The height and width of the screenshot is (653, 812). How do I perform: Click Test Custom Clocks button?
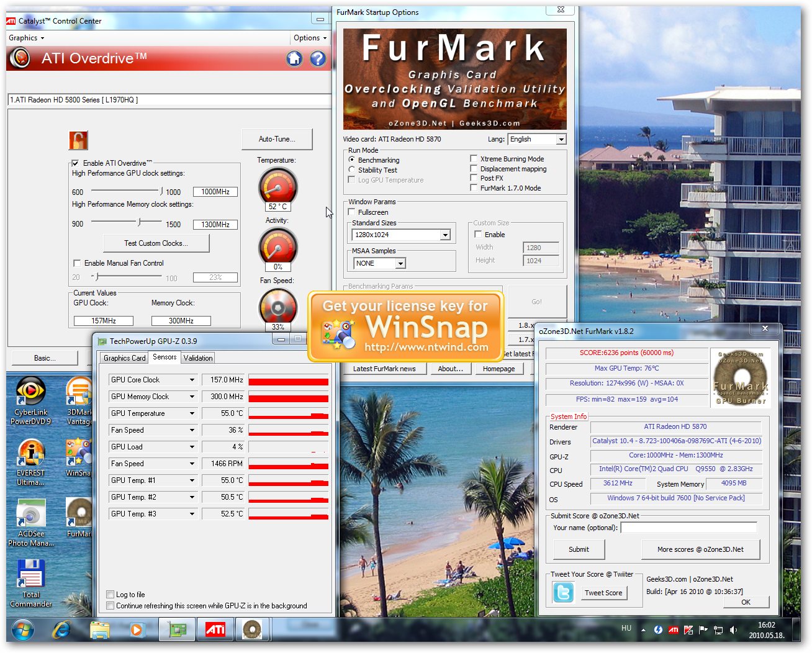click(156, 243)
